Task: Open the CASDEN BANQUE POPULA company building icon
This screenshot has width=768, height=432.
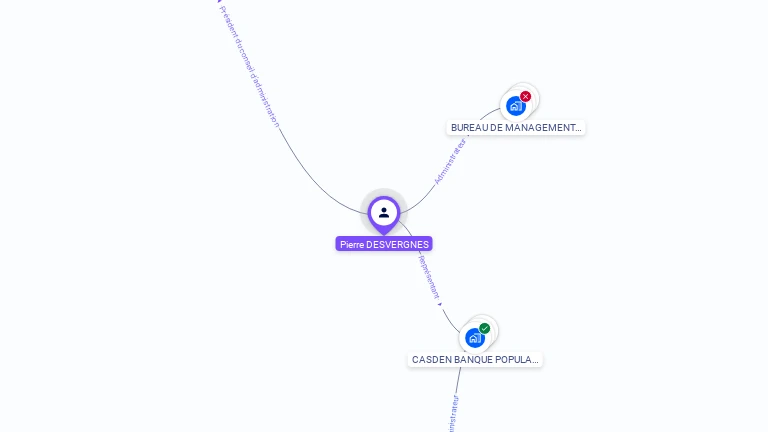Action: pos(475,338)
